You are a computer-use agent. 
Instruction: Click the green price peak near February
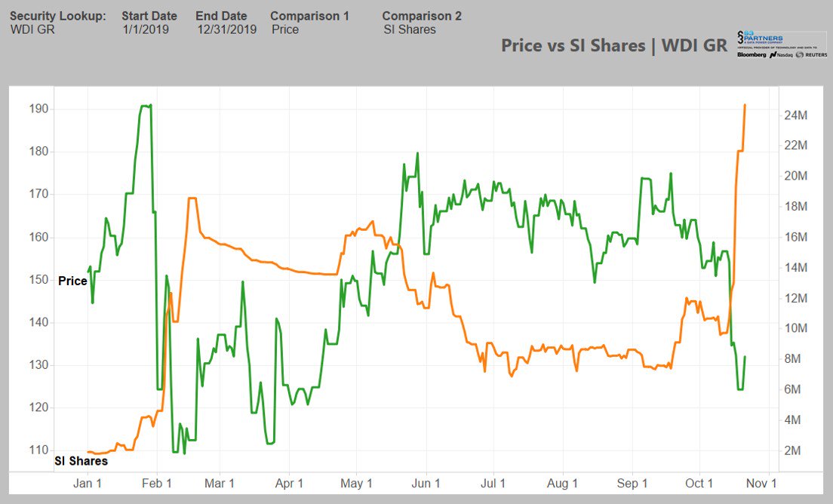tap(150, 106)
